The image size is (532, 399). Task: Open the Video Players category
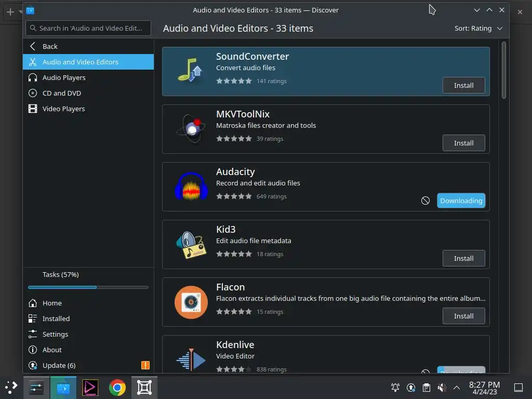tap(88, 109)
